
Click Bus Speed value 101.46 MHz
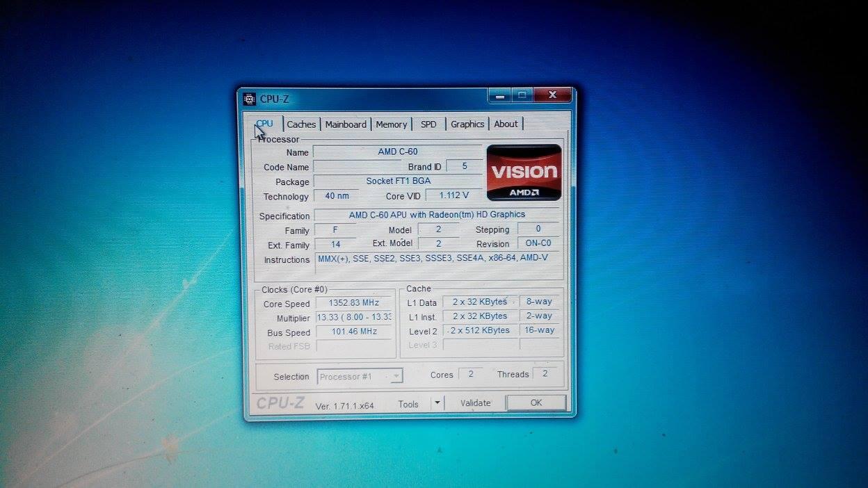pos(354,332)
